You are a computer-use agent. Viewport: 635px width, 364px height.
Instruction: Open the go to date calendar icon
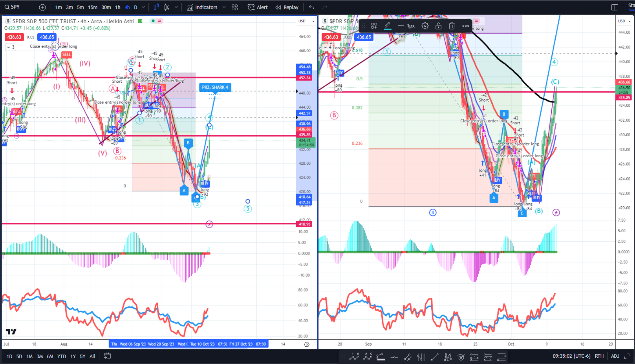tap(107, 356)
